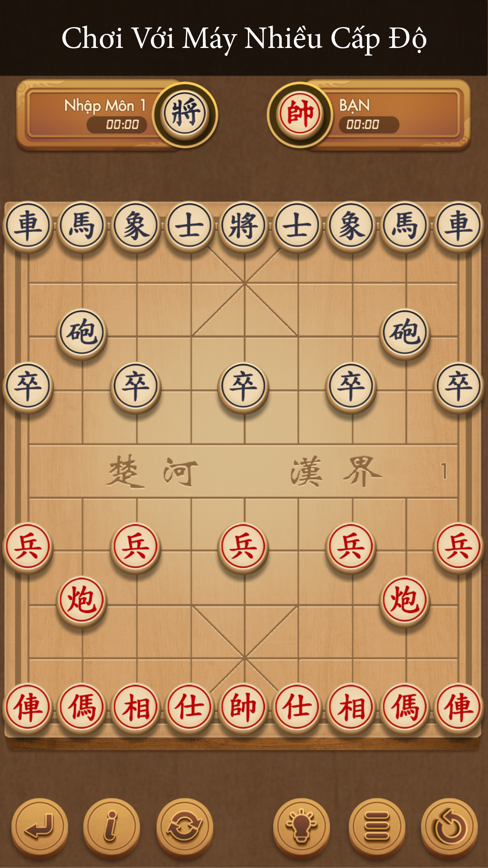488x868 pixels.
Task: Select the black general on top row
Action: click(243, 226)
